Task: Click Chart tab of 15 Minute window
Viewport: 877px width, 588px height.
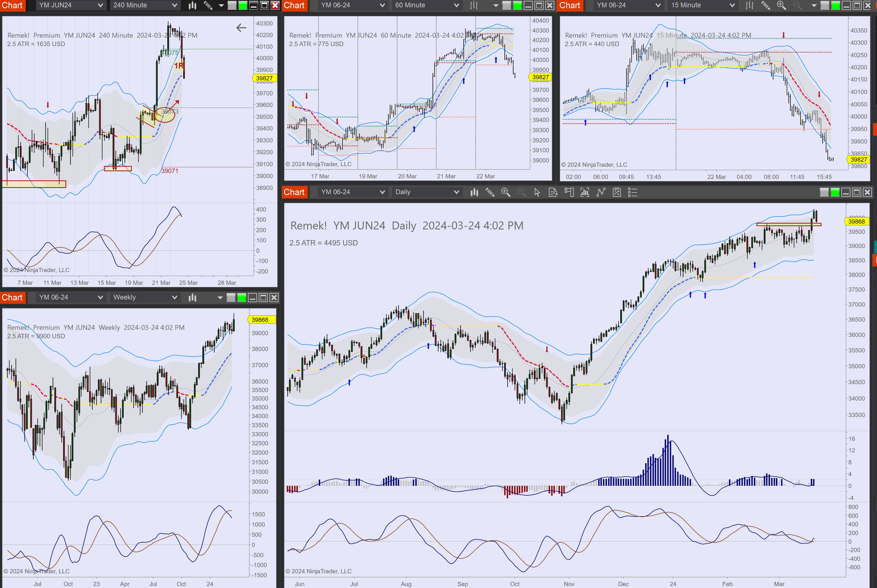Action: [570, 5]
